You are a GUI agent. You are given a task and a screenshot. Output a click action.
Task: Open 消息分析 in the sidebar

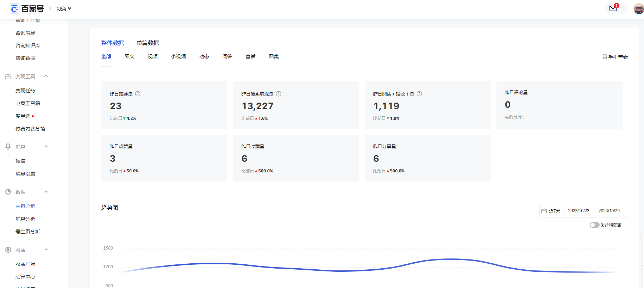click(25, 219)
